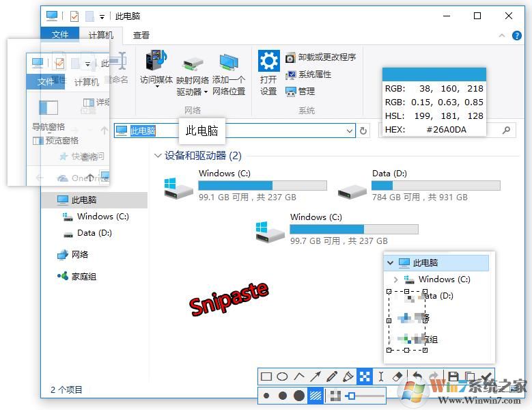The width and height of the screenshot is (532, 410).
Task: Click the mosaic intensity slider handle
Action: coord(351,396)
